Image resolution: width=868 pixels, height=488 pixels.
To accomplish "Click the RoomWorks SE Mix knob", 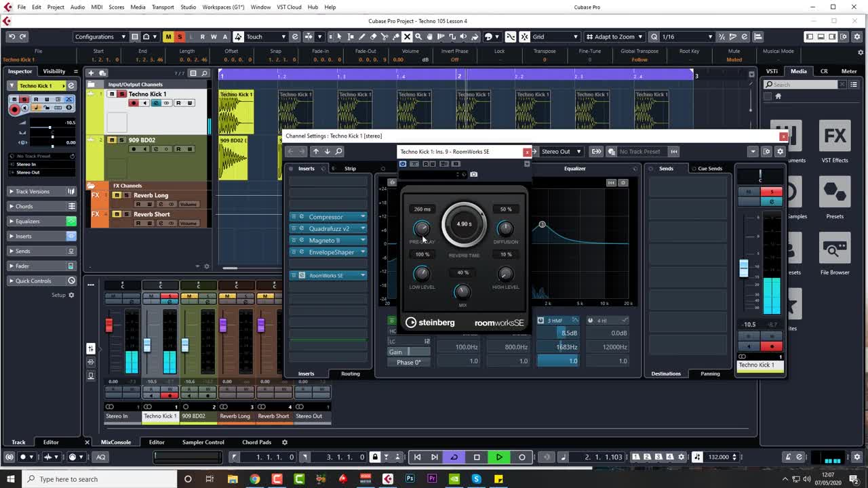I will pyautogui.click(x=462, y=291).
